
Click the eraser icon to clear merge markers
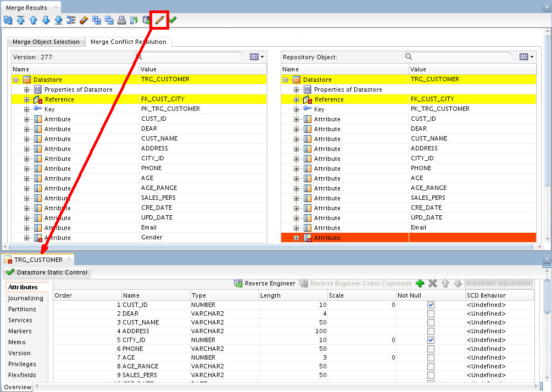[83, 20]
